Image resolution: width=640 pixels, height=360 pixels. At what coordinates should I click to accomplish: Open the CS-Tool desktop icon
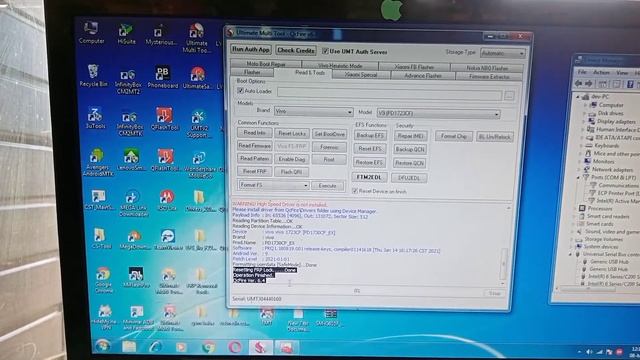[100, 238]
